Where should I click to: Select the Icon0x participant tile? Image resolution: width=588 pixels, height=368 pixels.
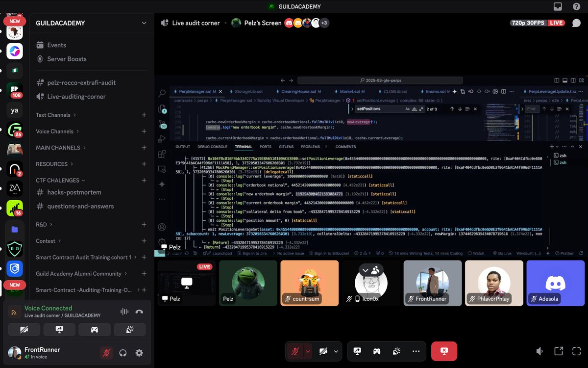point(371,283)
